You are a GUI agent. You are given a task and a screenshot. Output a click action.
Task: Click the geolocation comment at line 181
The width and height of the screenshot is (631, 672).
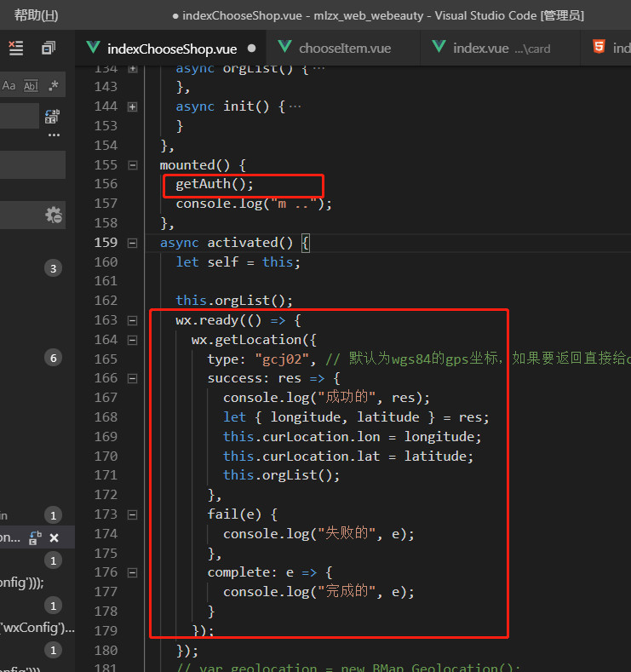pos(348,668)
